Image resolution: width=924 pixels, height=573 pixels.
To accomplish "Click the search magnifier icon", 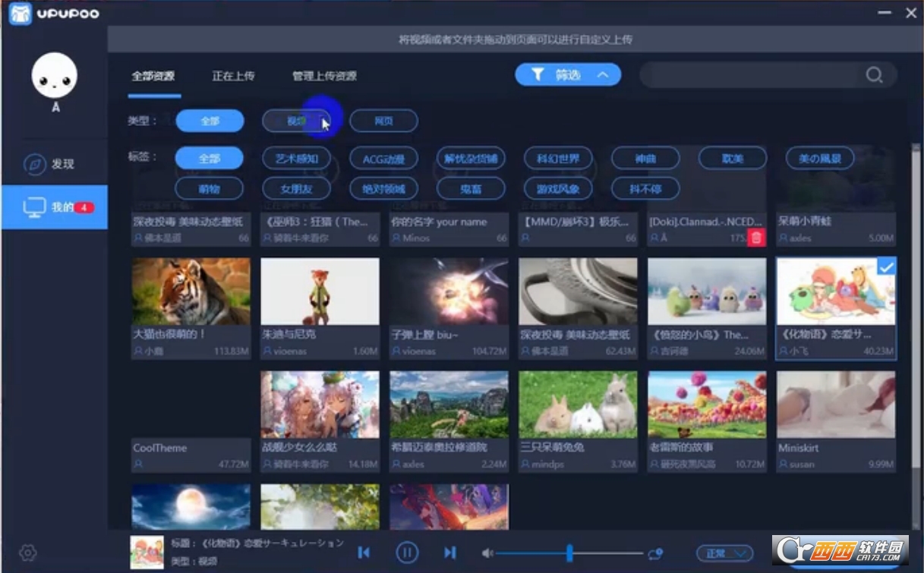I will pos(874,75).
